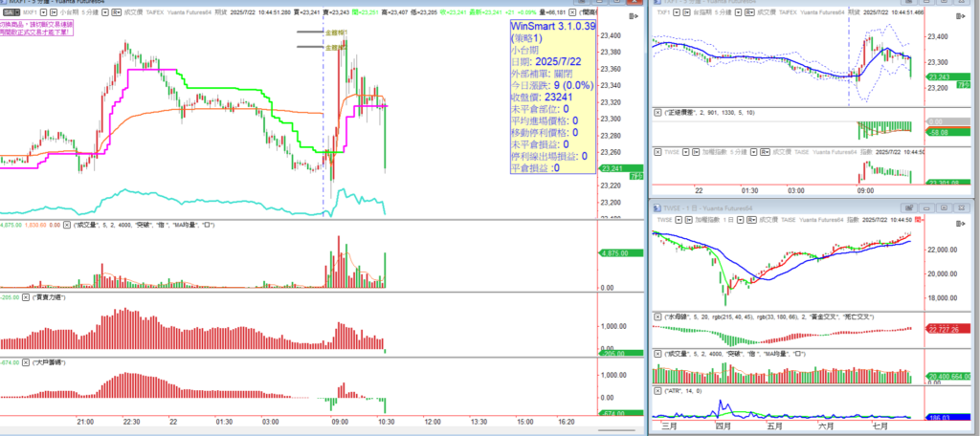This screenshot has width=980, height=436.
Task: Close the 水母線 indicator in TWSE 1日 window
Action: click(x=657, y=317)
